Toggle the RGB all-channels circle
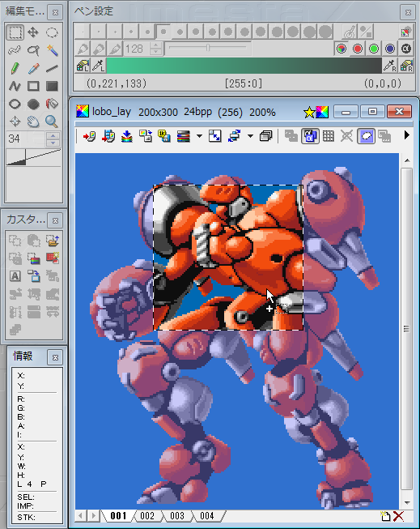 pyautogui.click(x=342, y=49)
